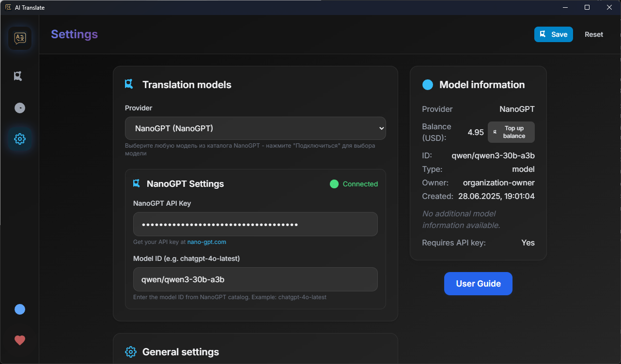Click the 'No additional model information available' note

coord(461,219)
